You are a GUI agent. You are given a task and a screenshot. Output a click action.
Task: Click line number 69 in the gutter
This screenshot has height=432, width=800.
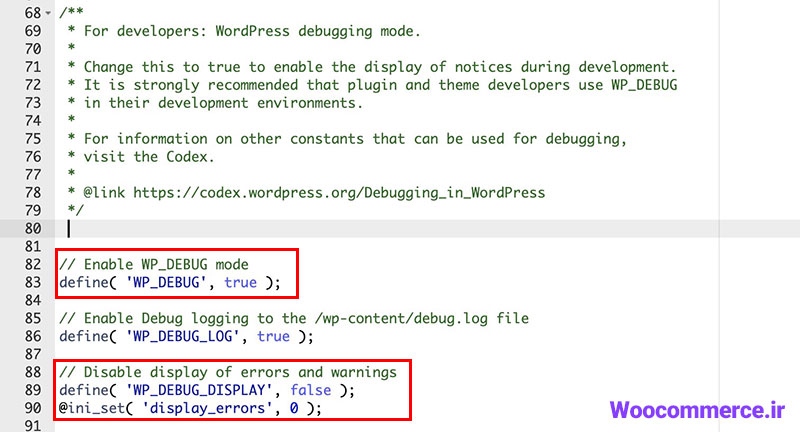coord(33,31)
